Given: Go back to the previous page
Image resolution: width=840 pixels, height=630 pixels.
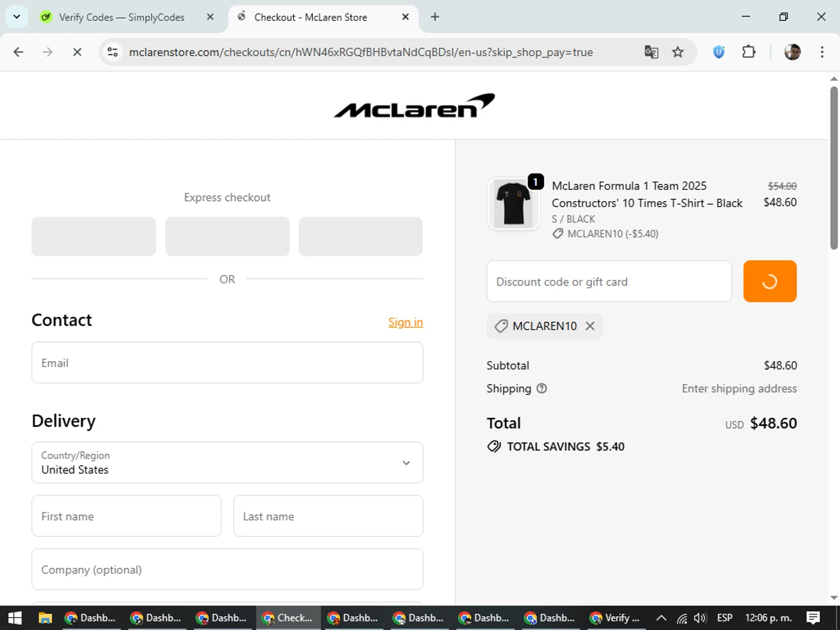Looking at the screenshot, I should tap(18, 52).
